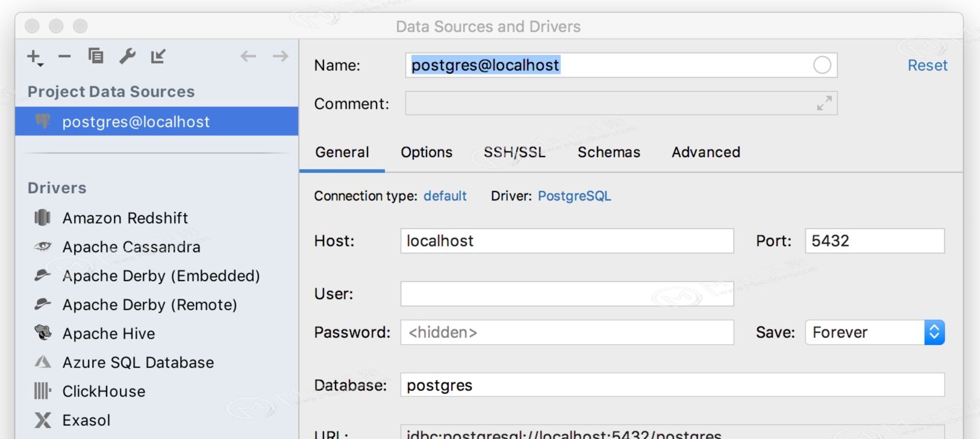Click the Exasol X icon

43,420
